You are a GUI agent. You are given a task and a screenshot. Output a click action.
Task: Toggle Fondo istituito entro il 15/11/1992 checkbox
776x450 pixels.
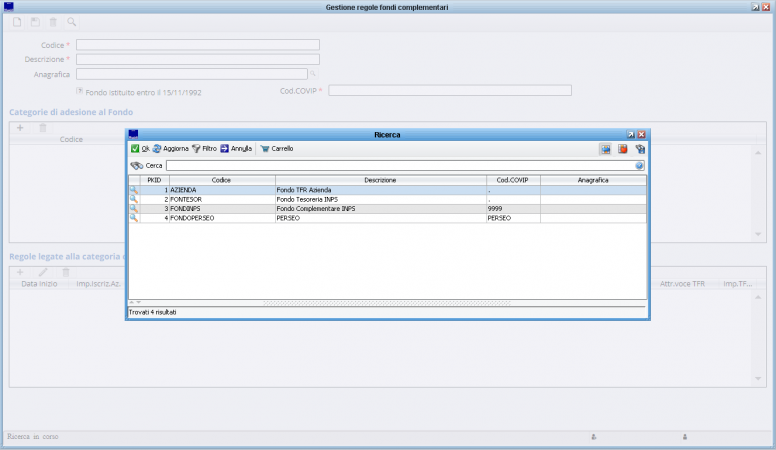(x=80, y=90)
